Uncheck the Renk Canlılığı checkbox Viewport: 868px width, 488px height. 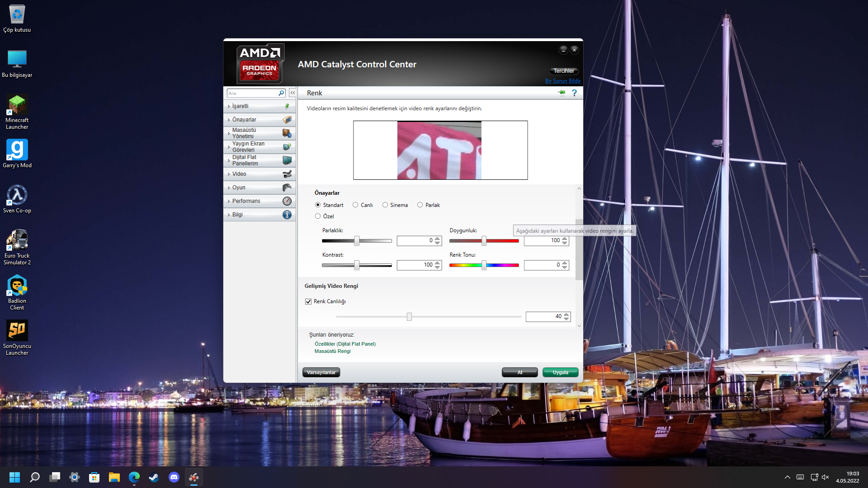(308, 301)
